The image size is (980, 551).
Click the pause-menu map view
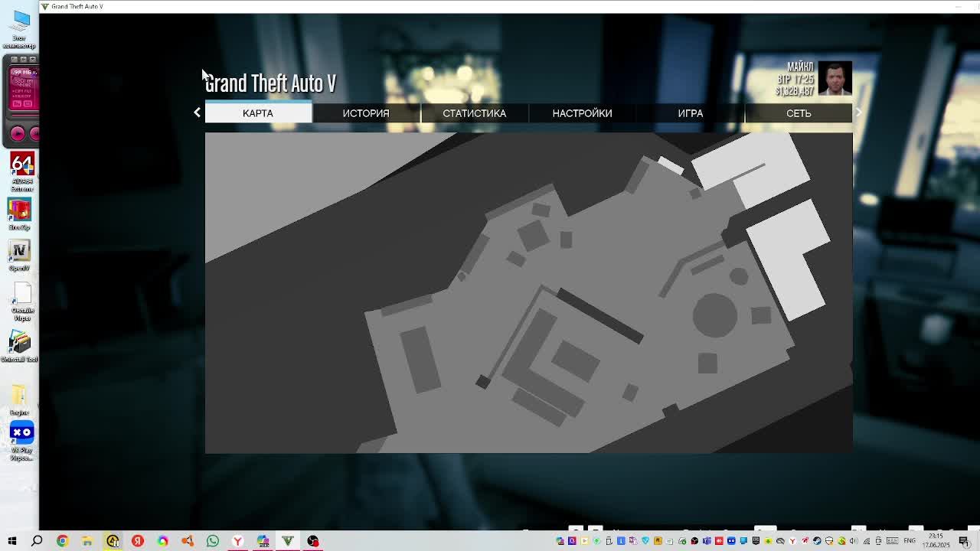coord(528,292)
